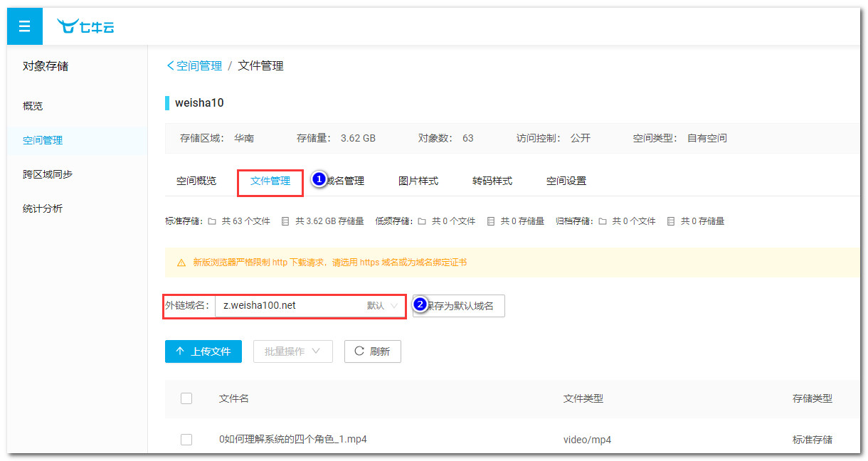The width and height of the screenshot is (868, 461).
Task: Toggle the select-all checkbox in table header
Action: coord(186,398)
